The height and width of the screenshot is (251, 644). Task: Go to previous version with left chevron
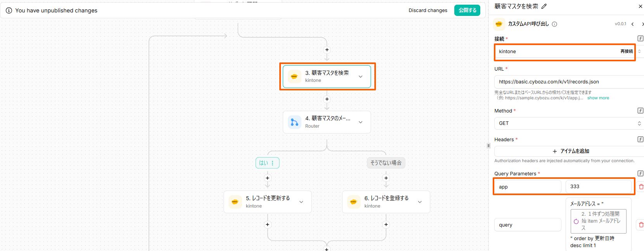coord(632,24)
